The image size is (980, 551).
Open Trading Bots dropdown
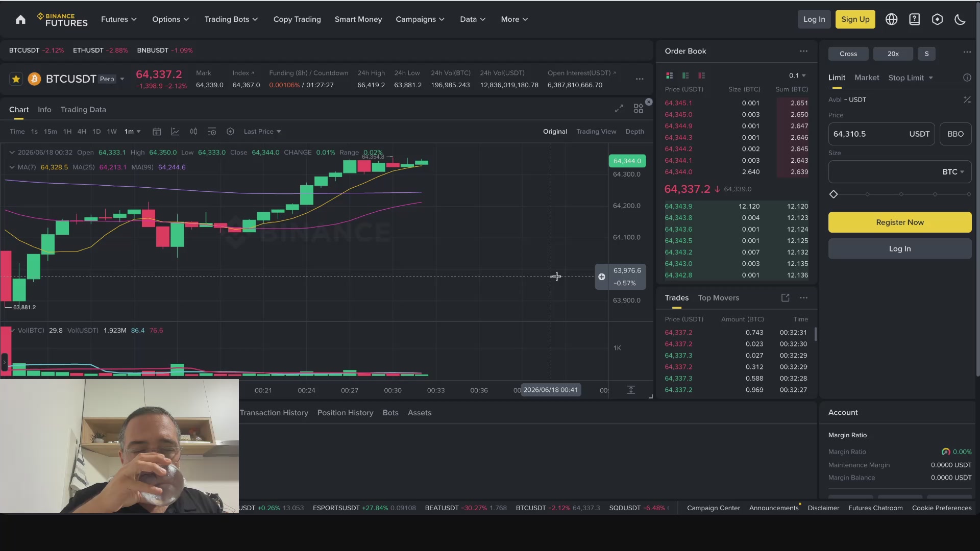231,19
